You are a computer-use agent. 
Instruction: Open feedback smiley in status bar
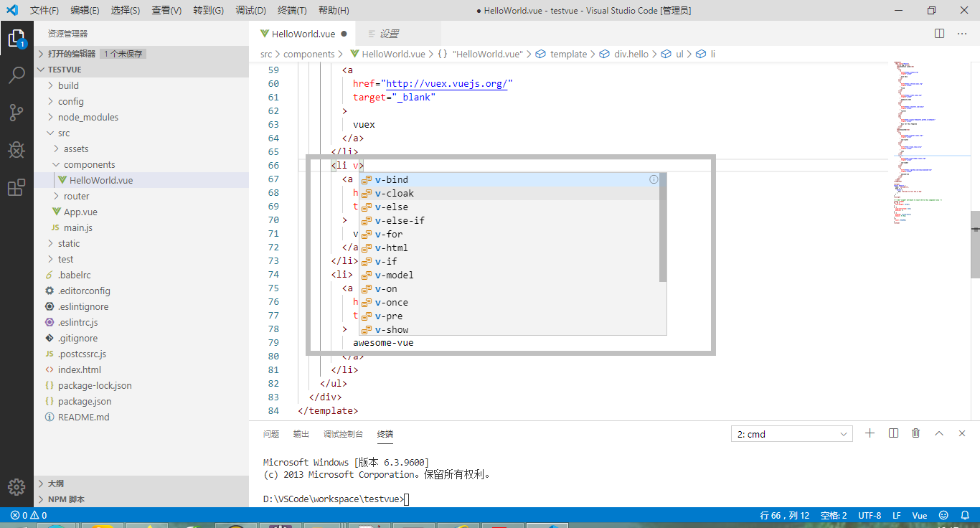point(943,515)
